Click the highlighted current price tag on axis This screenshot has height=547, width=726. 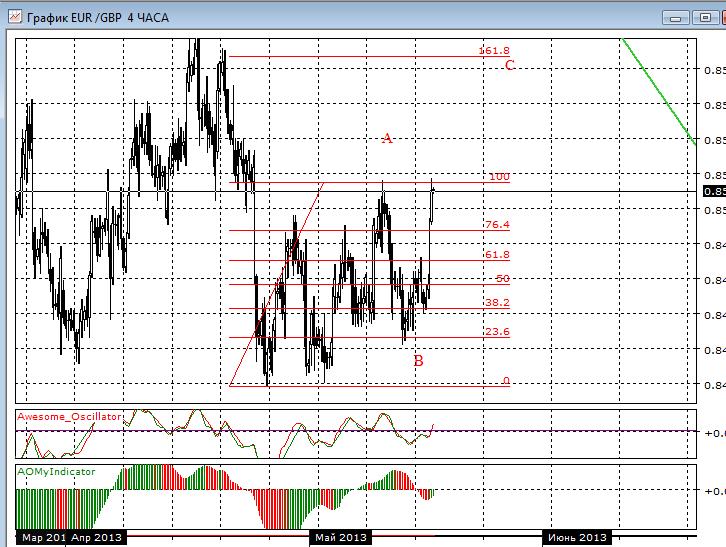(714, 191)
